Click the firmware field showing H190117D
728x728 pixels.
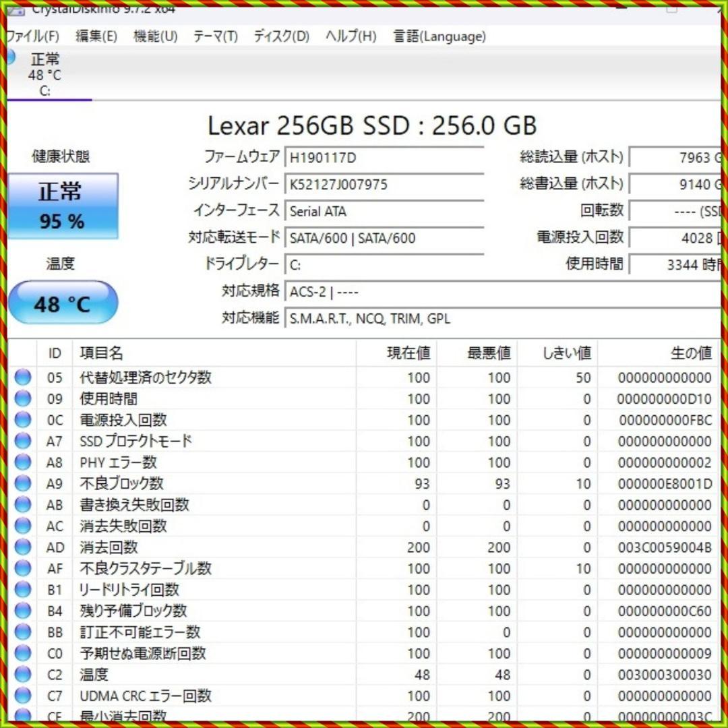[x=384, y=157]
